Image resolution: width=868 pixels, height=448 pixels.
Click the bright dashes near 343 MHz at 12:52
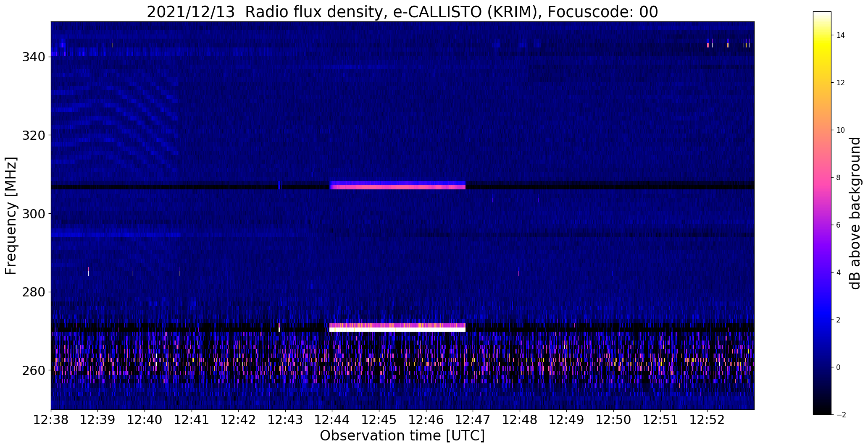point(729,45)
